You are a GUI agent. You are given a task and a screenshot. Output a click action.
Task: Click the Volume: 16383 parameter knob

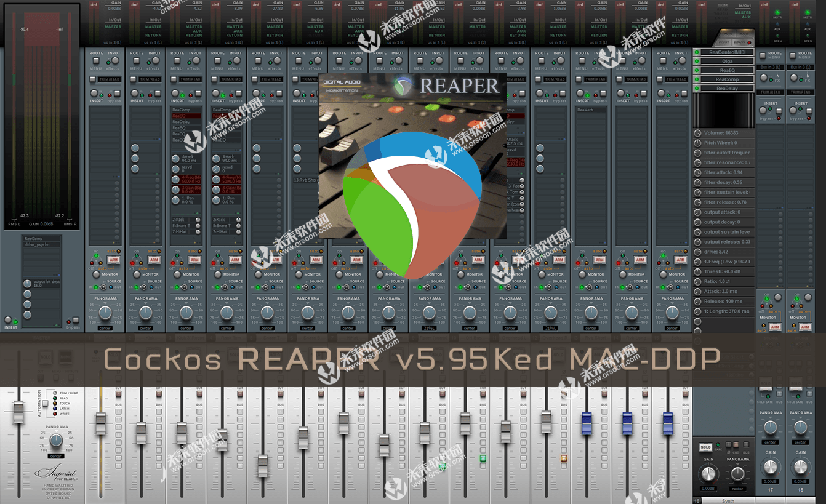(697, 133)
